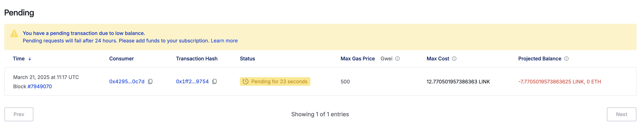Open consumer address 0x4295...0c7d link
Screen dimensions: 644x131
(127, 82)
